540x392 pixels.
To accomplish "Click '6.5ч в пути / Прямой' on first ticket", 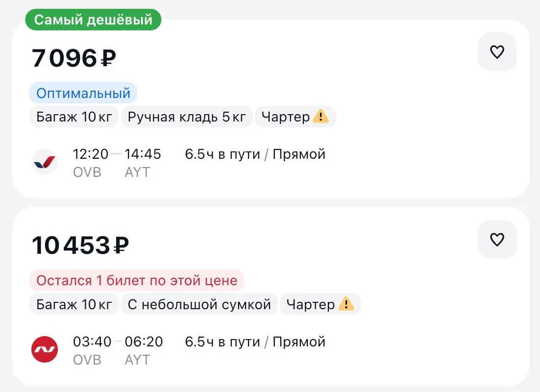I will [x=255, y=154].
